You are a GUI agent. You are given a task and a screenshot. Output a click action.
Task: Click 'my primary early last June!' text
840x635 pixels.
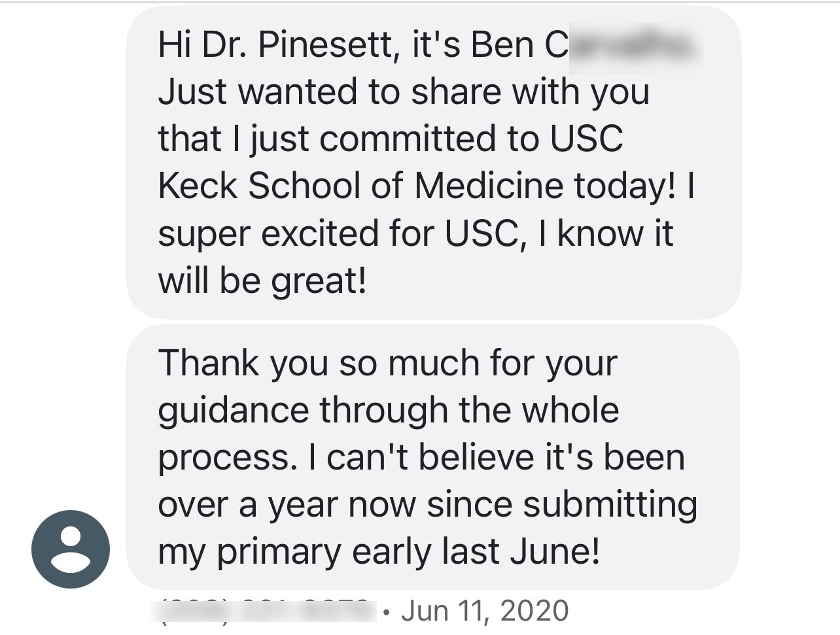click(378, 552)
